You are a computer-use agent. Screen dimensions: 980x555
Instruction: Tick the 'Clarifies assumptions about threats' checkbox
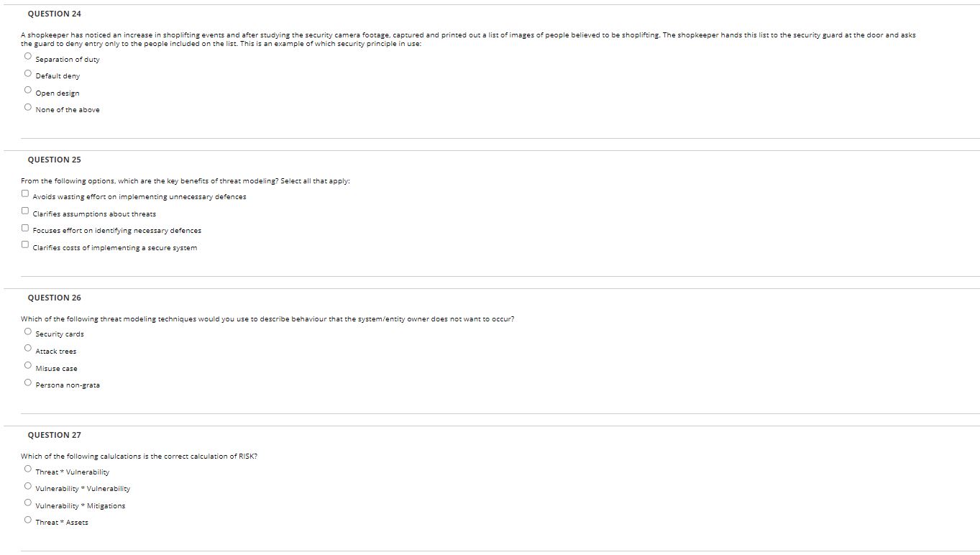coord(25,211)
